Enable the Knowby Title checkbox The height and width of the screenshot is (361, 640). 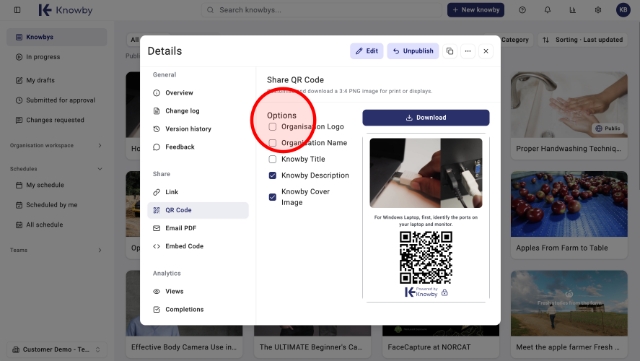(273, 159)
